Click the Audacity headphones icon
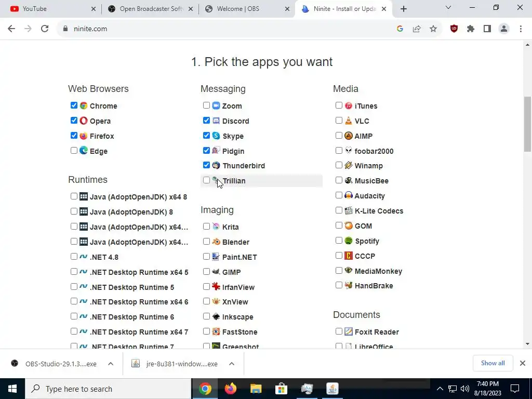The height and width of the screenshot is (399, 532). (349, 195)
